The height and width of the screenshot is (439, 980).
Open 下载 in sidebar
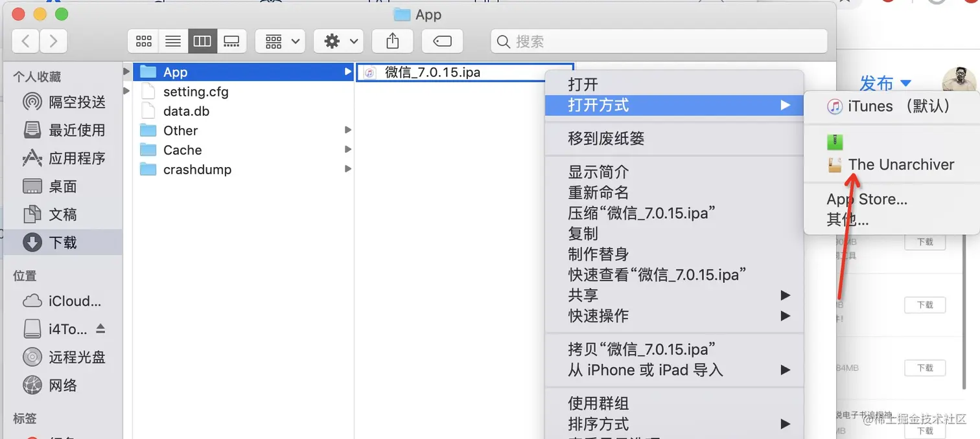(x=64, y=242)
